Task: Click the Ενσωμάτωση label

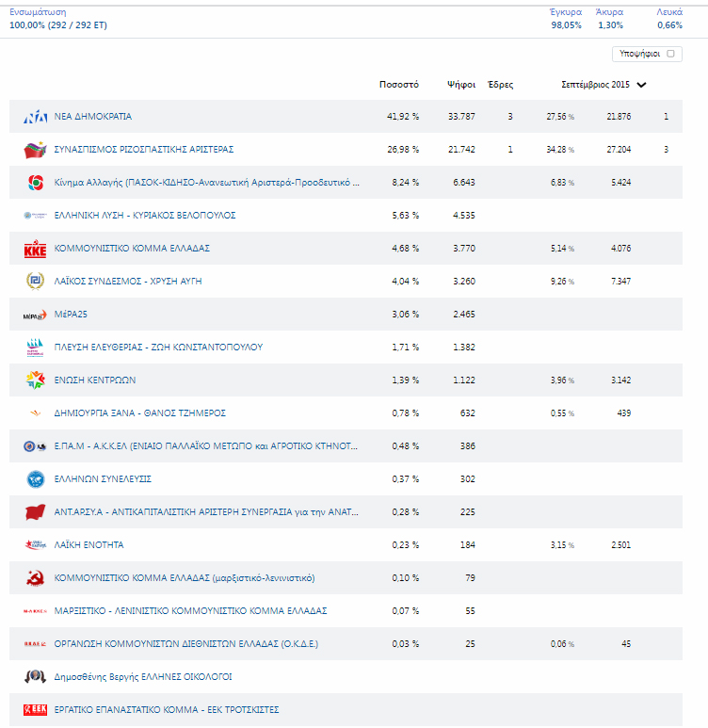Action: tap(38, 12)
